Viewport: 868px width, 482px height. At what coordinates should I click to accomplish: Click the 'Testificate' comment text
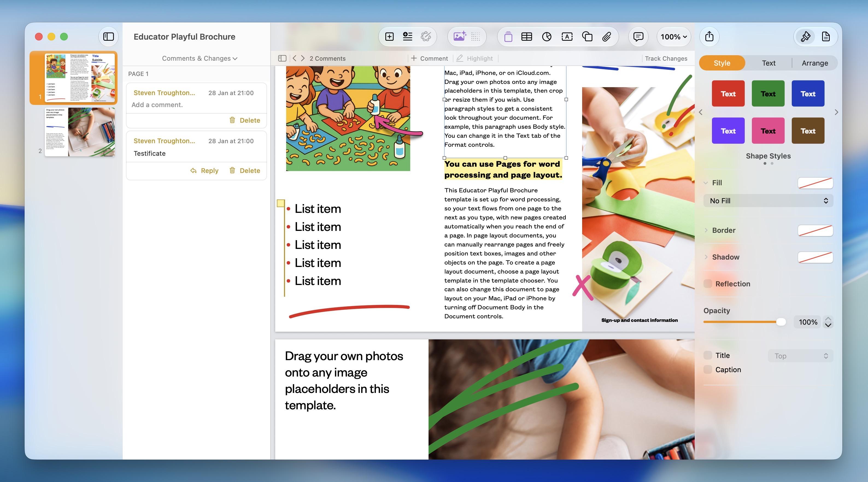click(x=149, y=153)
